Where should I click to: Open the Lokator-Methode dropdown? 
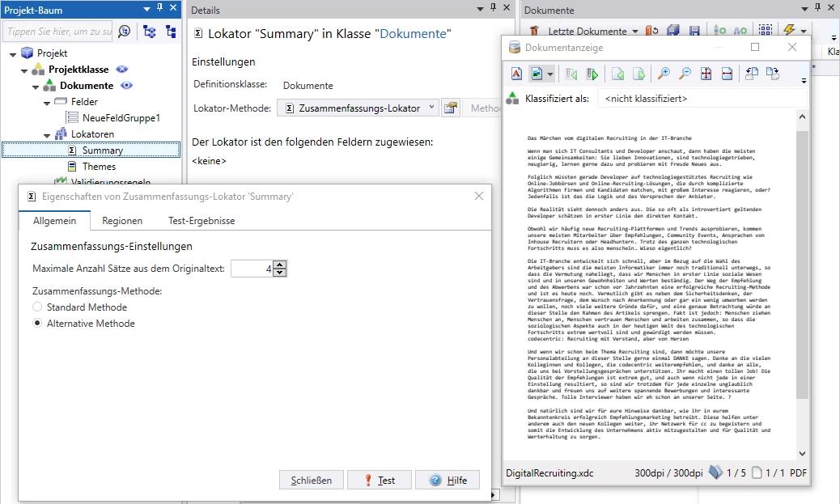tap(431, 108)
